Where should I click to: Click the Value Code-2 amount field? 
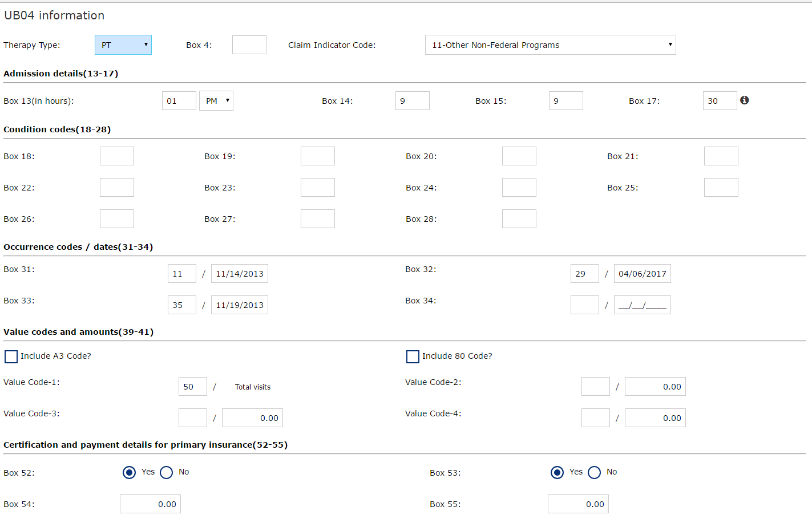click(655, 387)
